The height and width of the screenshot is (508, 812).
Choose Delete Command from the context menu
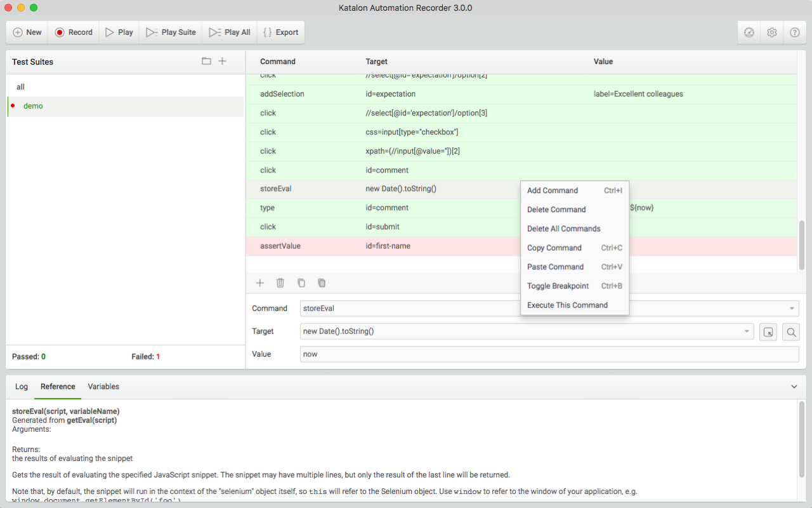pos(575,210)
